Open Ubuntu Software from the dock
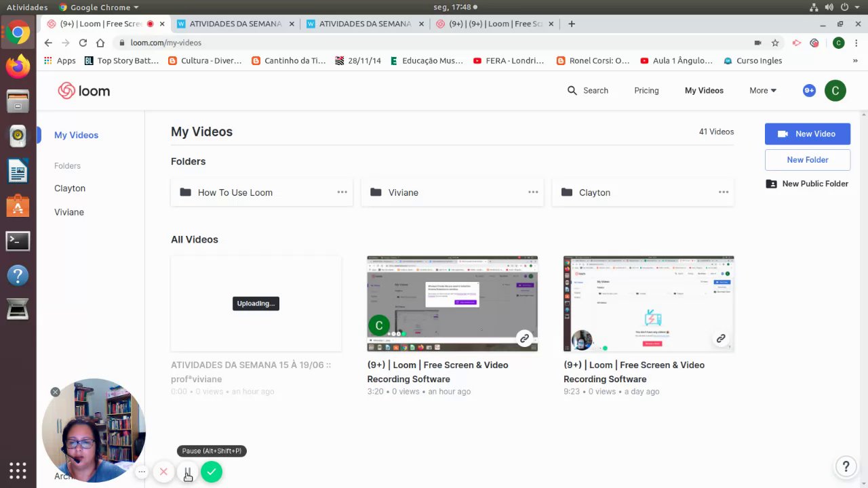The image size is (868, 488). click(x=18, y=205)
